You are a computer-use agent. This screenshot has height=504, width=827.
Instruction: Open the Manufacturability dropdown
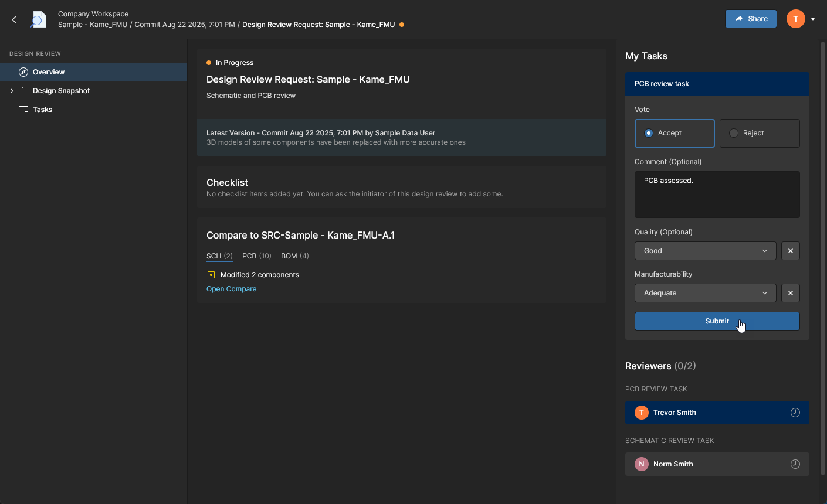[x=705, y=293]
